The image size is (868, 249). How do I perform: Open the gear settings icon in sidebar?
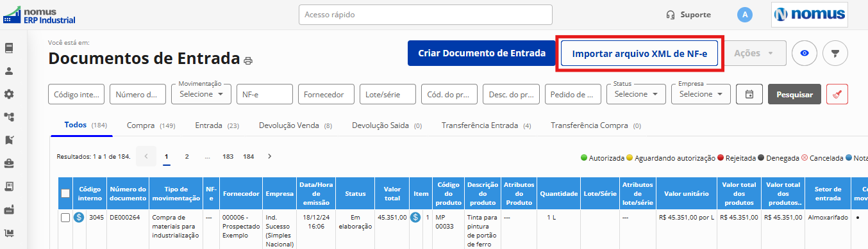click(9, 94)
